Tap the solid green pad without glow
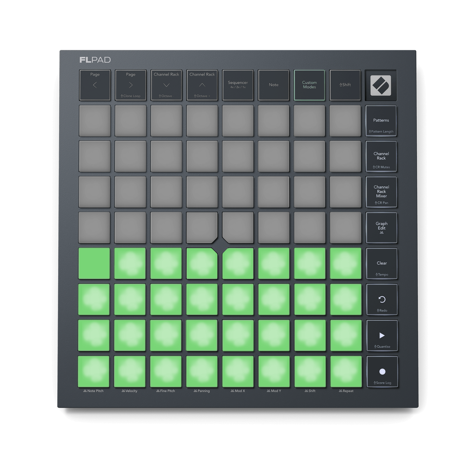 pos(94,263)
